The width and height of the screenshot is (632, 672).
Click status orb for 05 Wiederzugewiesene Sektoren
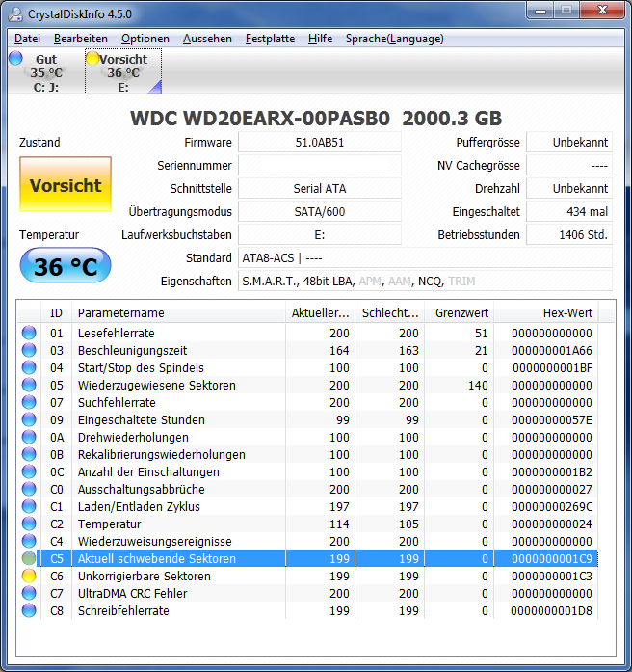click(29, 385)
